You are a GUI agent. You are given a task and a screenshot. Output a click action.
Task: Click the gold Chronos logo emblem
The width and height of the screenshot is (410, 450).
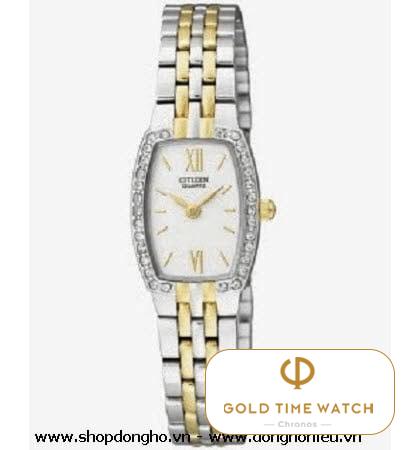(297, 373)
